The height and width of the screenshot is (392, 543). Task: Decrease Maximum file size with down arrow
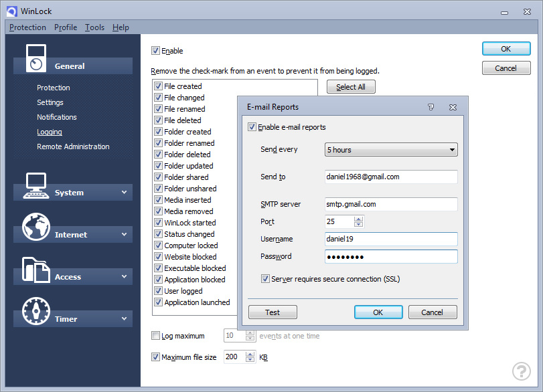tap(250, 359)
